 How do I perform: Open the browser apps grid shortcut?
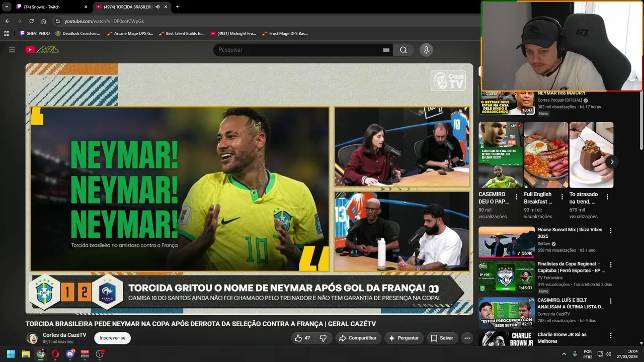click(7, 34)
